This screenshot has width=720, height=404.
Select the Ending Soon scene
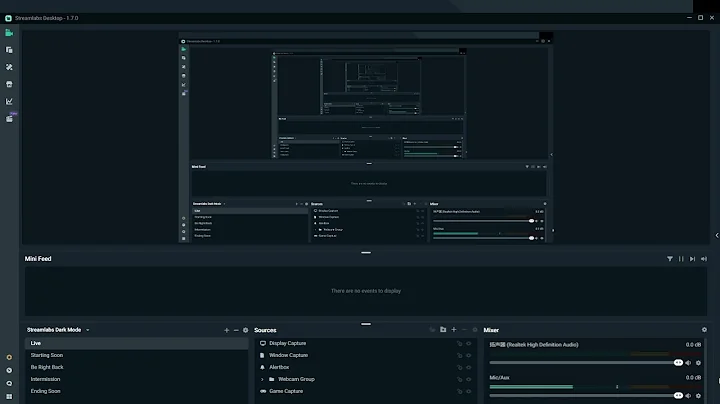(136, 391)
